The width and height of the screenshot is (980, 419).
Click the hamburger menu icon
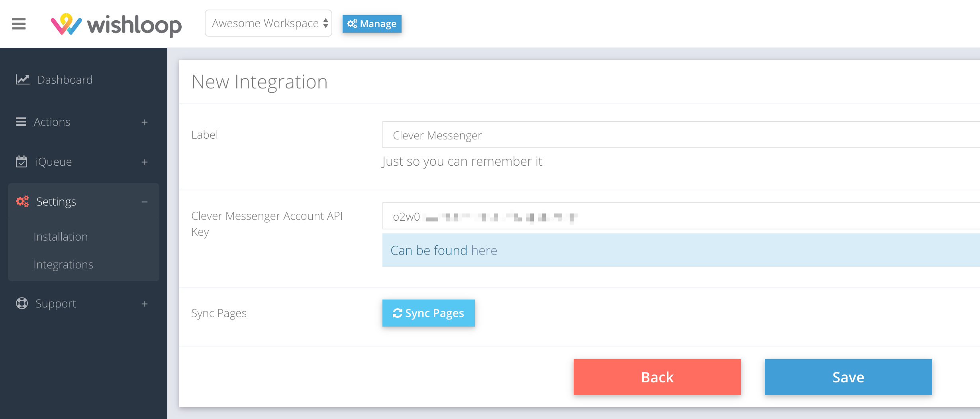(19, 24)
